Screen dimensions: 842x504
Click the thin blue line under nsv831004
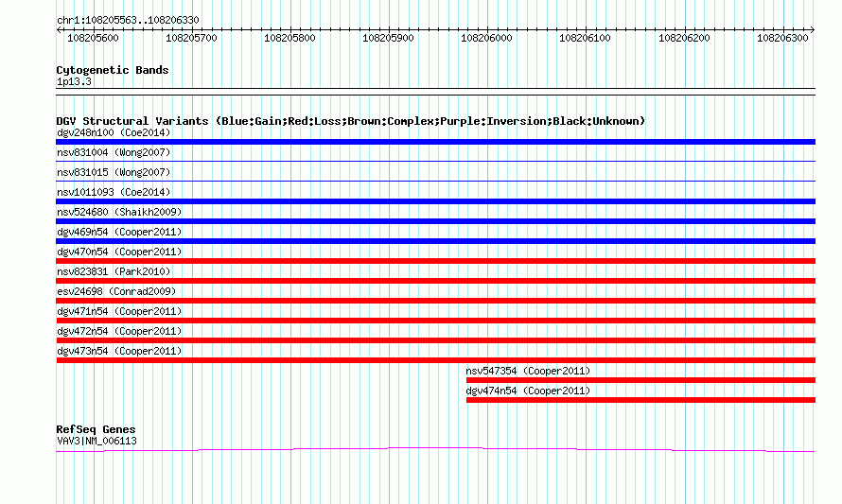point(435,161)
